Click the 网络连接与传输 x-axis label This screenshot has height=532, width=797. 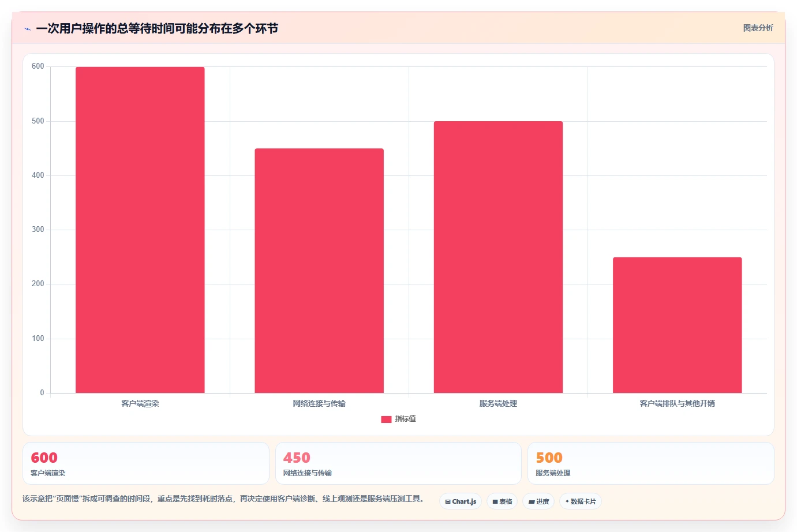[x=319, y=403]
